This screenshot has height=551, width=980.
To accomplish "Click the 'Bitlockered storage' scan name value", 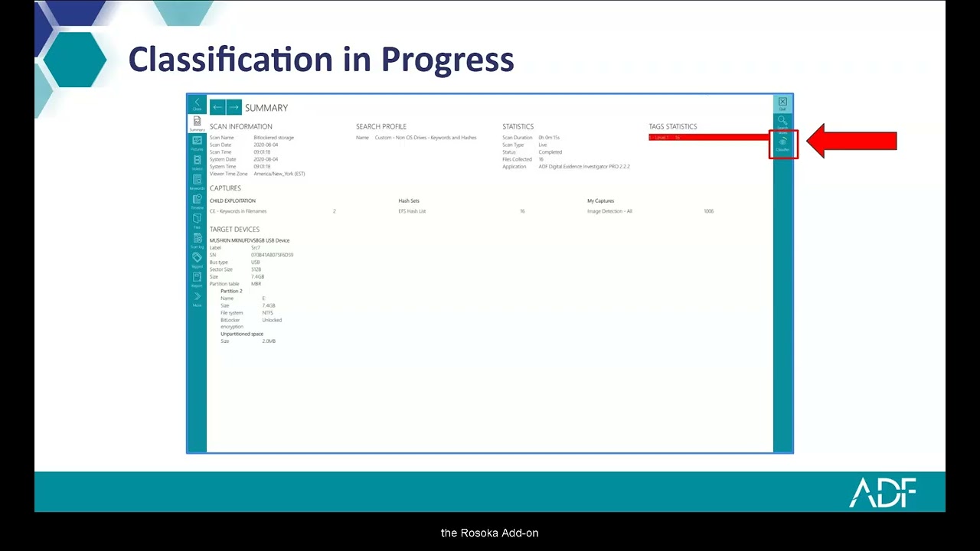I will (273, 138).
